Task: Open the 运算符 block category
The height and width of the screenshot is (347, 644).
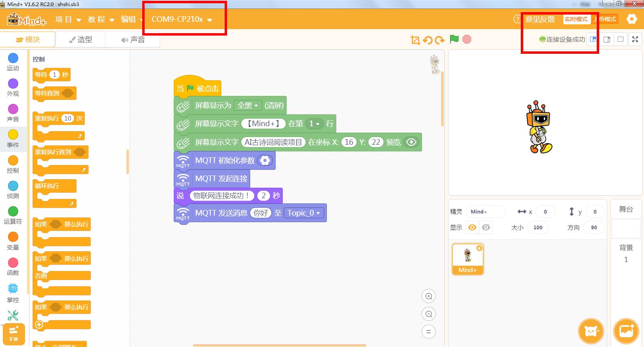Action: point(13,216)
